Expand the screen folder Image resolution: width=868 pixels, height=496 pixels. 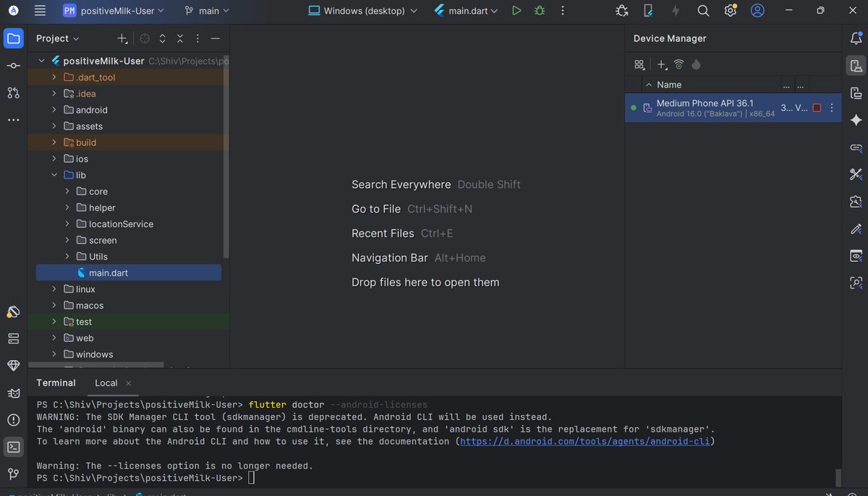(x=67, y=240)
